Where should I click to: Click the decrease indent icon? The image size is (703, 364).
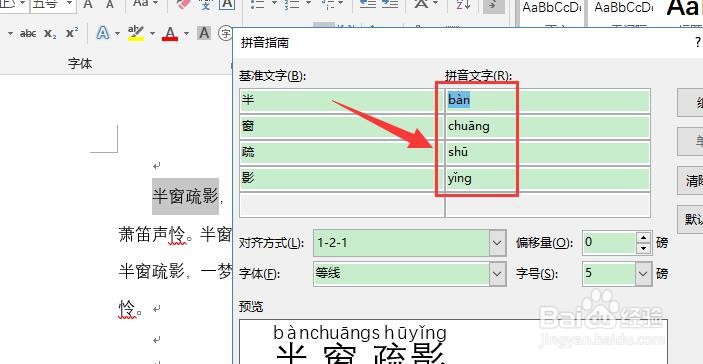point(368,4)
